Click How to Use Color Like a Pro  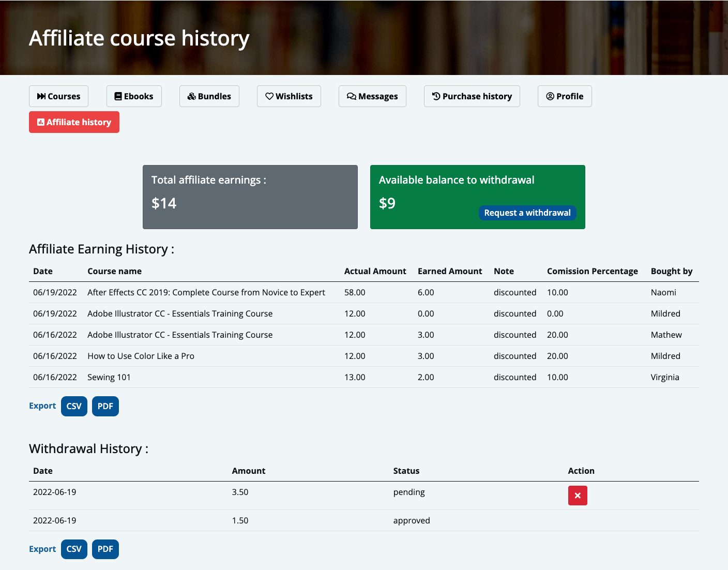click(141, 356)
